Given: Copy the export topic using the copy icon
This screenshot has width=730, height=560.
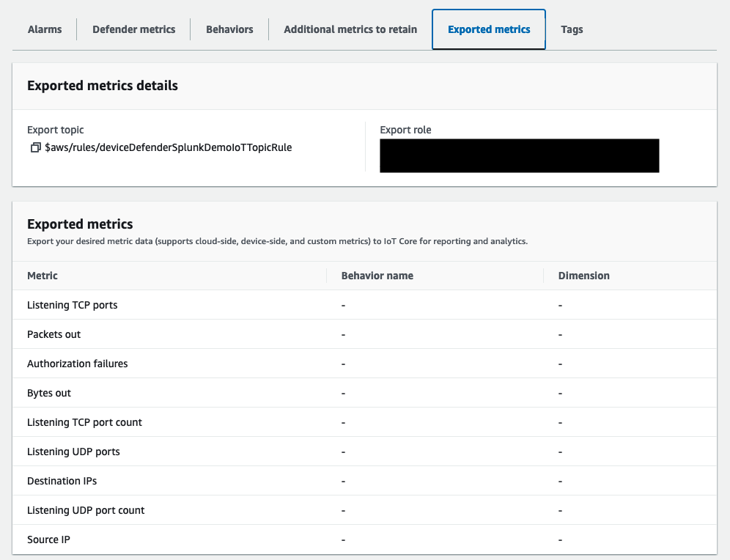Looking at the screenshot, I should click(x=34, y=147).
